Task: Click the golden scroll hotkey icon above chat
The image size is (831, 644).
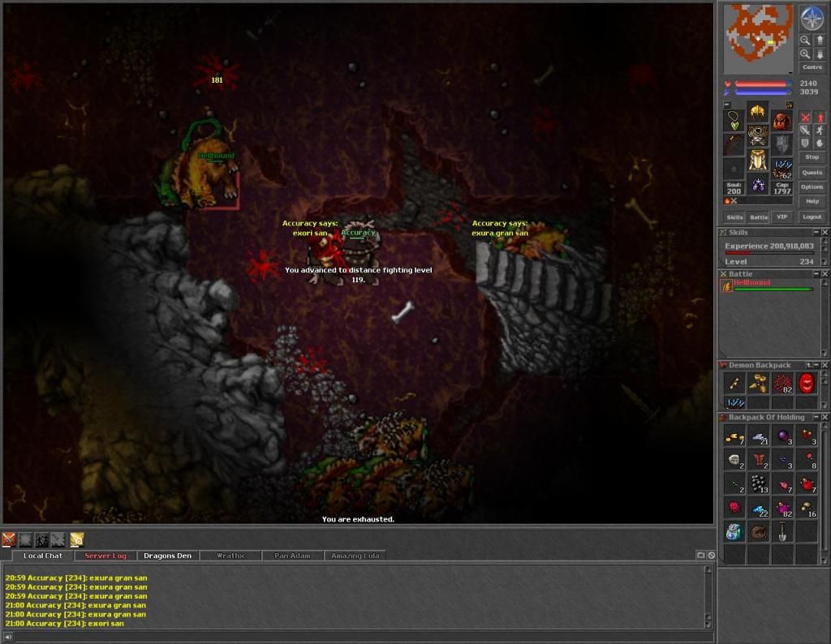Action: pyautogui.click(x=77, y=539)
